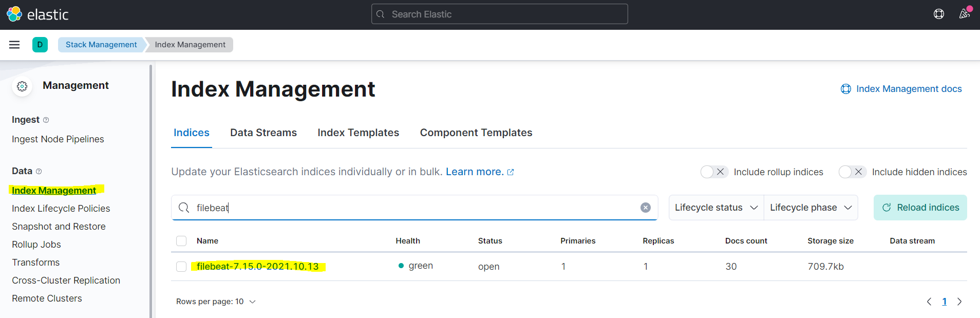Click the Reload indices button
The image size is (980, 318).
[x=920, y=208]
